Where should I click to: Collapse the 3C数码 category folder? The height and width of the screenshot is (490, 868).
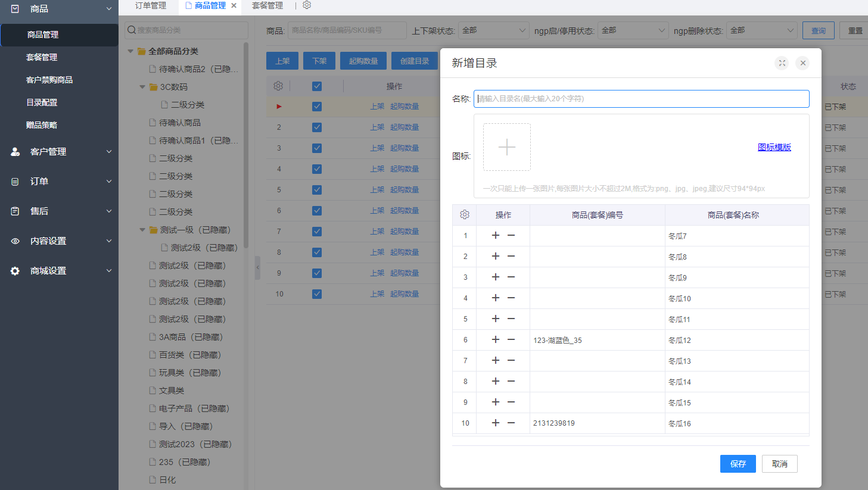coord(142,87)
